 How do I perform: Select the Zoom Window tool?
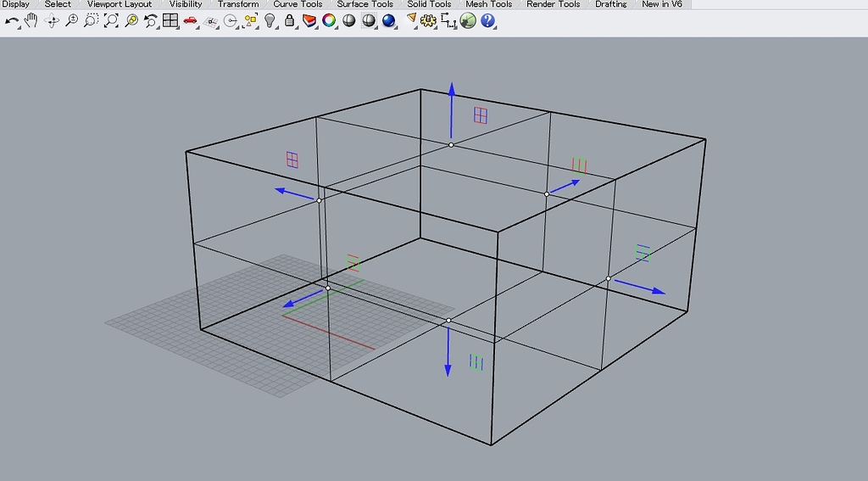pyautogui.click(x=92, y=21)
